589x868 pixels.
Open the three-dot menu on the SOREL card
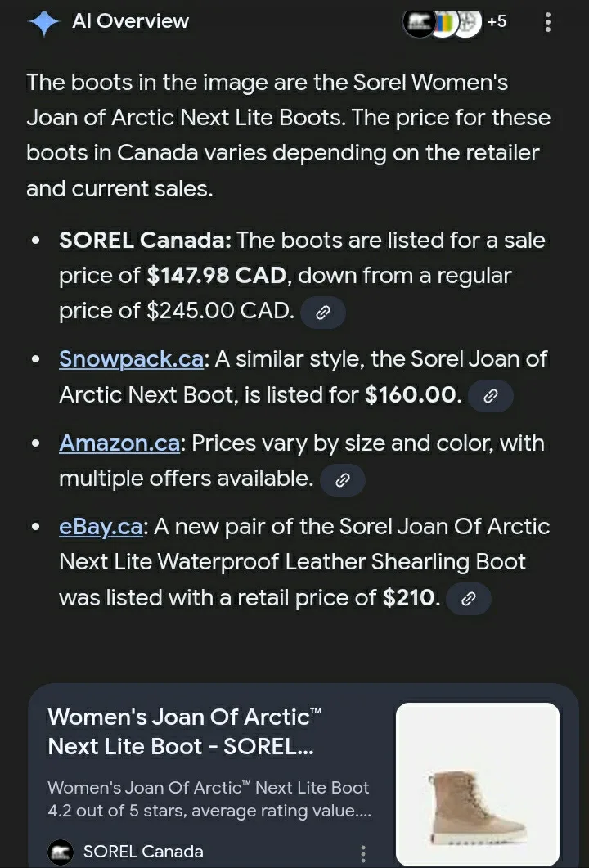click(362, 853)
